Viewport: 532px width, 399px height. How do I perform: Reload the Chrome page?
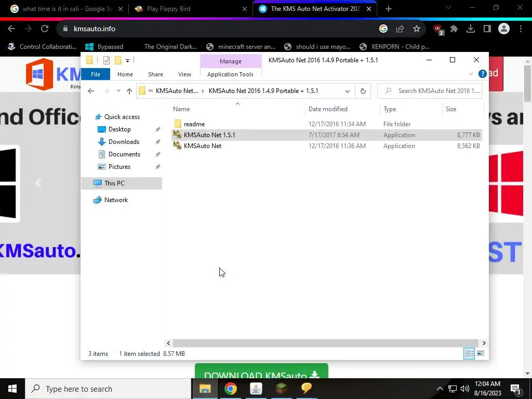pyautogui.click(x=45, y=29)
